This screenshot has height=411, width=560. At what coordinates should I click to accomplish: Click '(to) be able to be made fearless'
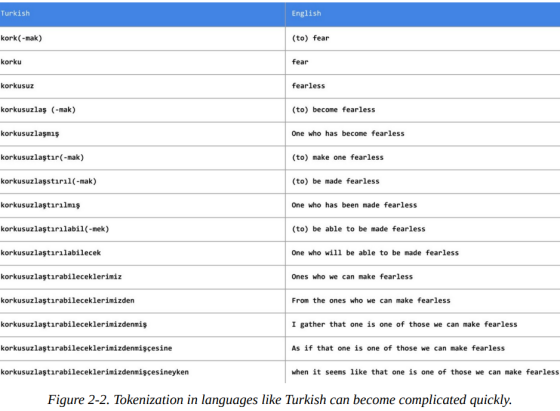click(x=359, y=229)
